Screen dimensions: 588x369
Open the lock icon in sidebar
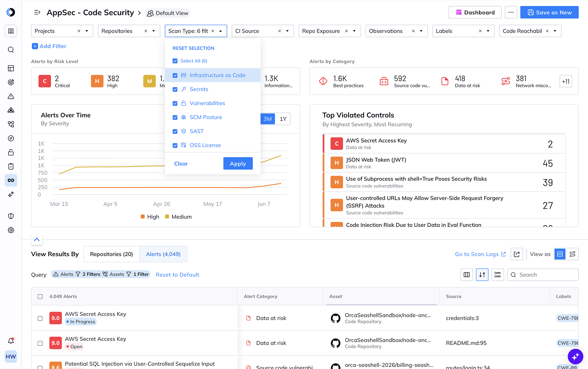pos(11,152)
